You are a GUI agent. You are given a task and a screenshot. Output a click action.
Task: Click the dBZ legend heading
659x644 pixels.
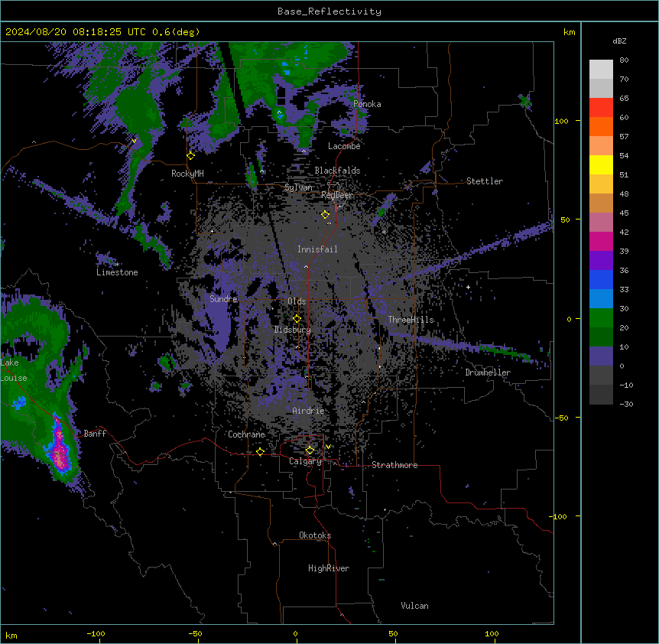(619, 41)
